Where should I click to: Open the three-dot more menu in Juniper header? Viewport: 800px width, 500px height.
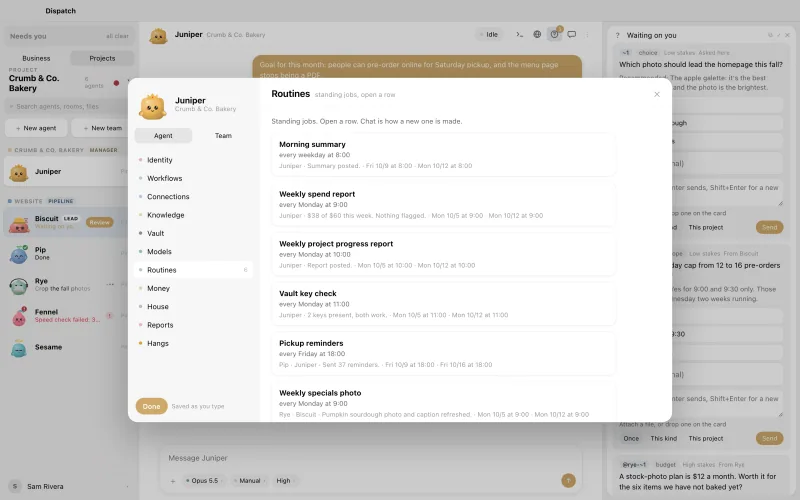(587, 35)
